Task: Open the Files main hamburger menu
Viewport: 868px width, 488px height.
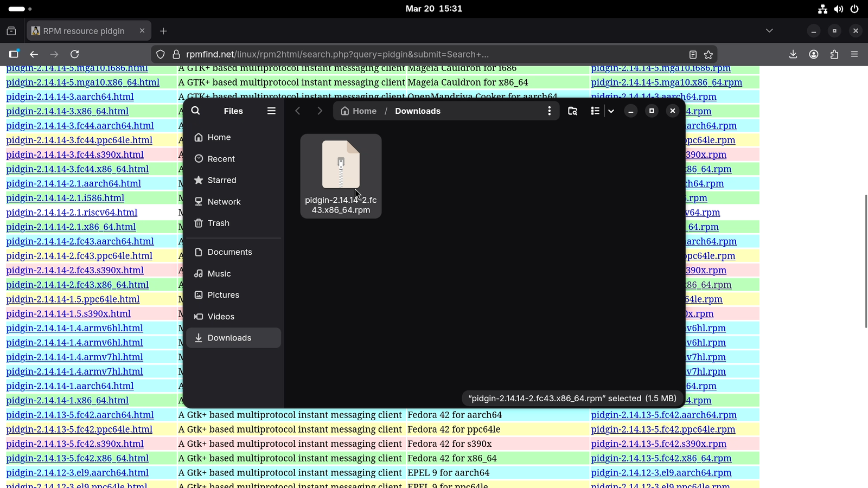Action: click(271, 111)
